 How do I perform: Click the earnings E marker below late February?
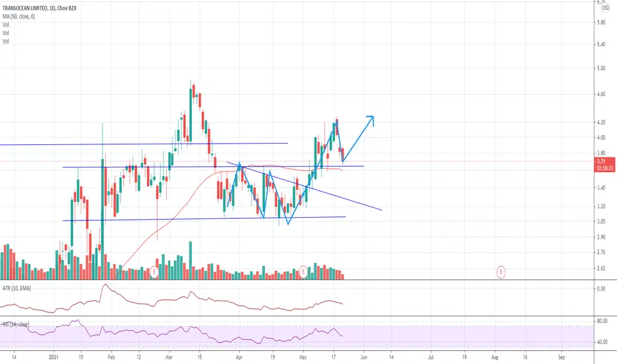pos(154,271)
